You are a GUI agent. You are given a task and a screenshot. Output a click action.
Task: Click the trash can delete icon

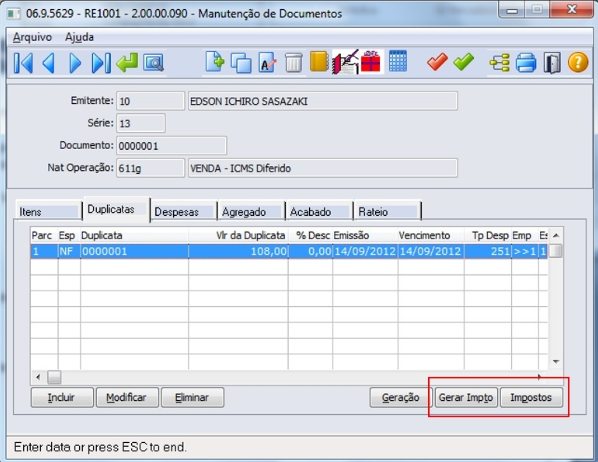coord(294,63)
